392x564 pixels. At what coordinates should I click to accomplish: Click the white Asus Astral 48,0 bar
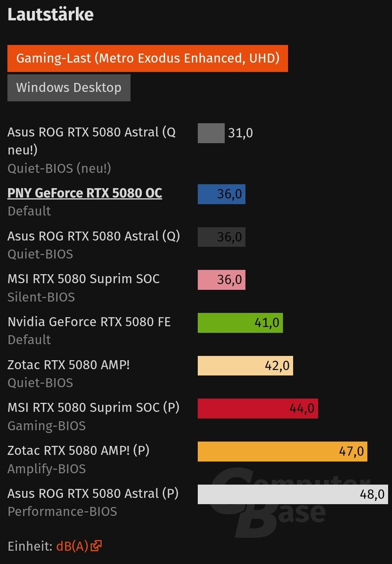tap(292, 494)
